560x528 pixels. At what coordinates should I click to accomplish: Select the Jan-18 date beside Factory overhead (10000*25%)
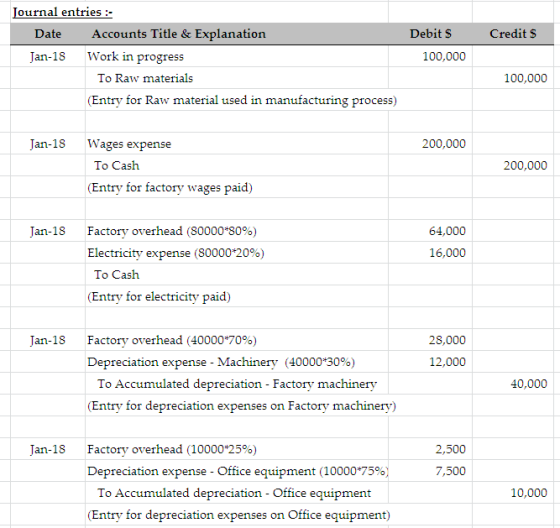[x=48, y=449]
